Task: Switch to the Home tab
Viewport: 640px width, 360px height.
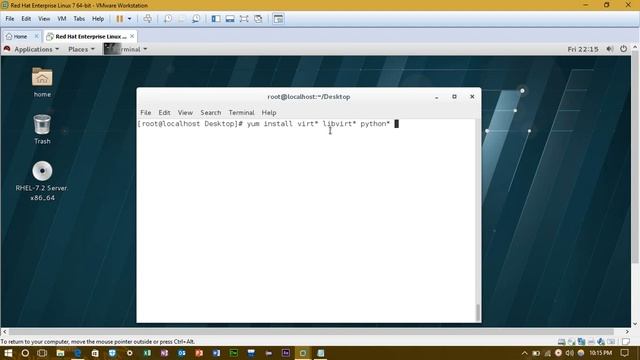Action: pos(17,36)
